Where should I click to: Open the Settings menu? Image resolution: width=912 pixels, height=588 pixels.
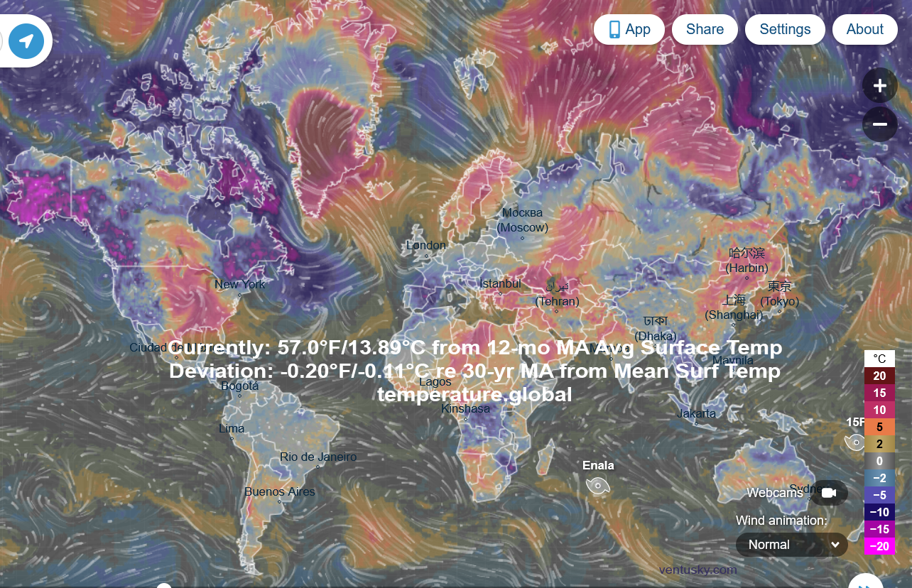784,29
